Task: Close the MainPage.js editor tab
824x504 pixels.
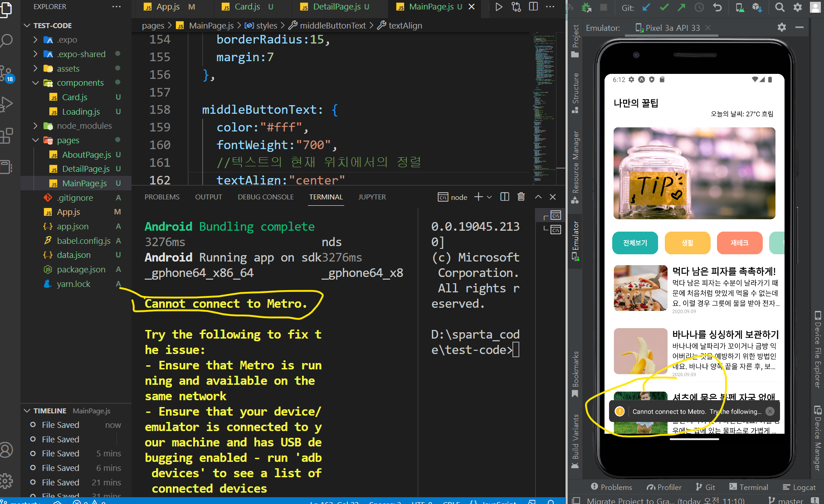Action: pyautogui.click(x=472, y=7)
